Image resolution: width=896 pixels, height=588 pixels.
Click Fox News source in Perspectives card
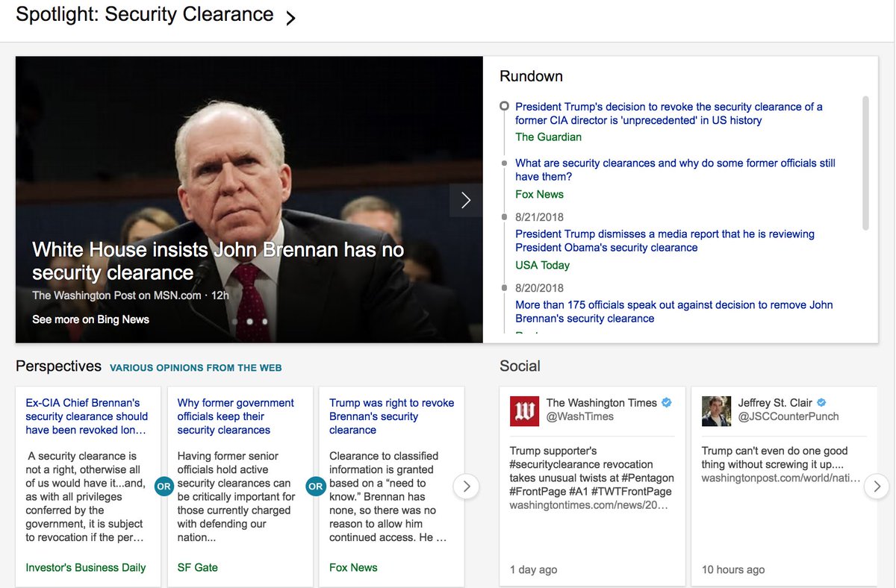[x=353, y=568]
